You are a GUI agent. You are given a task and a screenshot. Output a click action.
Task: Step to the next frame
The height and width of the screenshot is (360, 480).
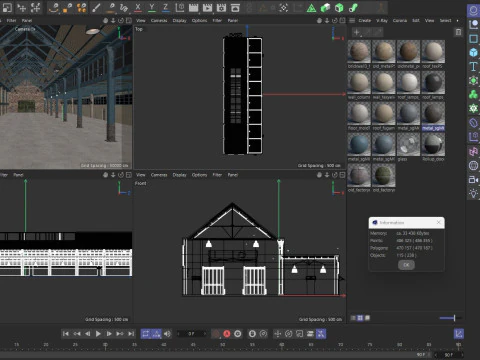(109, 334)
